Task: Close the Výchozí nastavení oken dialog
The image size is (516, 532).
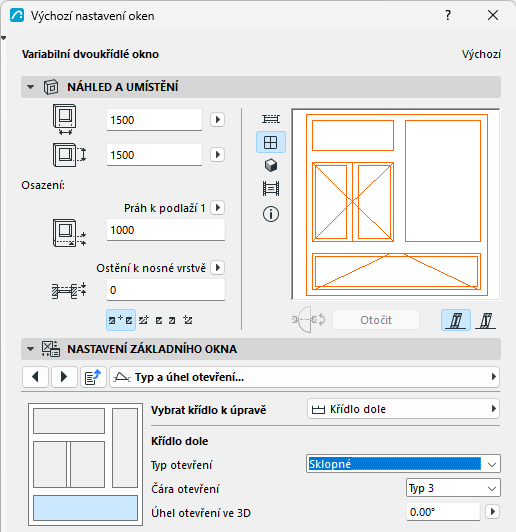Action: point(493,15)
